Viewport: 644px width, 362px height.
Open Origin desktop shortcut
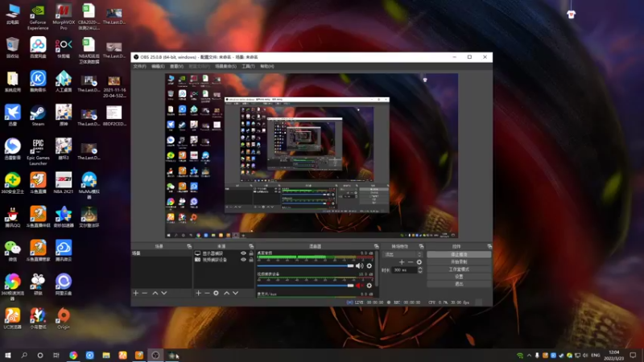pyautogui.click(x=64, y=319)
